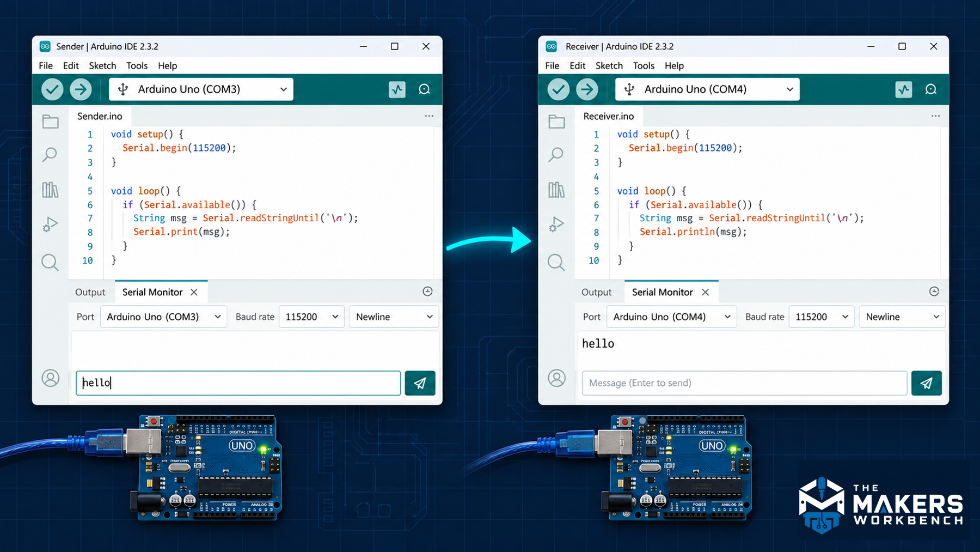The image size is (980, 552).
Task: Click Verify checkmark in Receiver window
Action: (559, 89)
